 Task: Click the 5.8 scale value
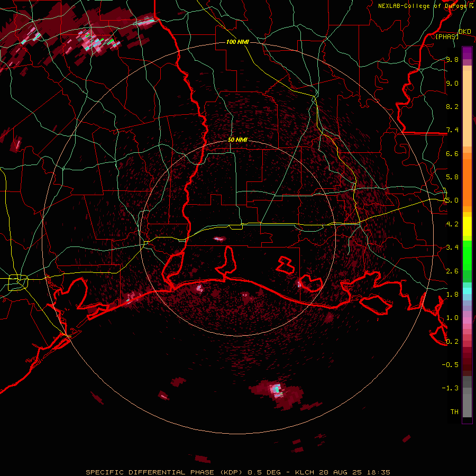tap(452, 177)
